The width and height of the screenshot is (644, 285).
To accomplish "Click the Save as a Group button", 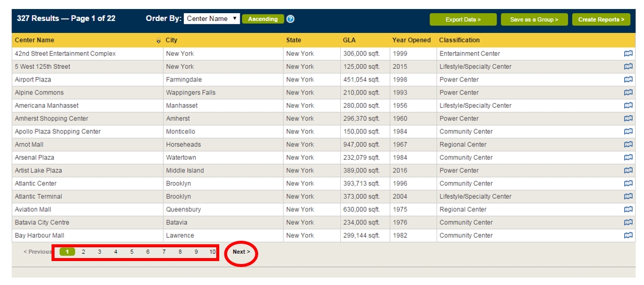I will (534, 20).
